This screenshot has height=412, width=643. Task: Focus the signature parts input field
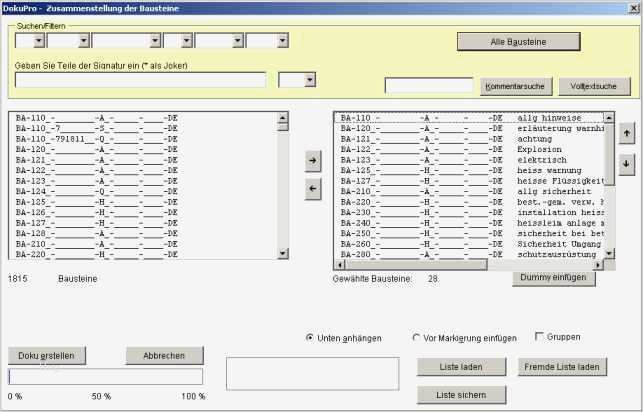click(140, 80)
